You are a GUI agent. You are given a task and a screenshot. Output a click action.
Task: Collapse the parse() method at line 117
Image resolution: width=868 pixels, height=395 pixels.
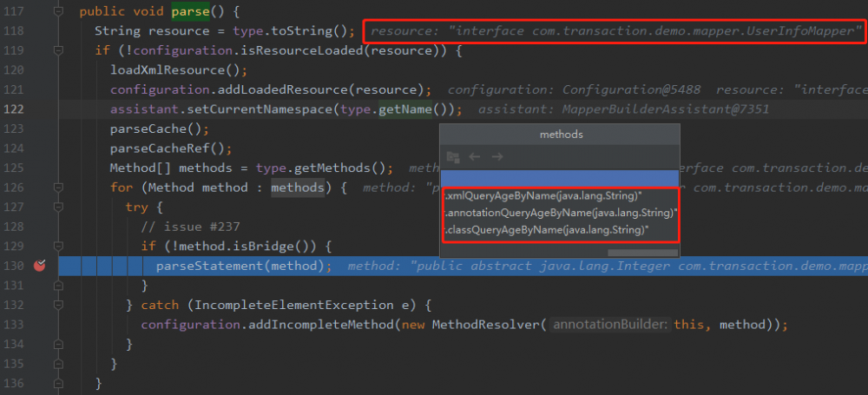pos(59,11)
